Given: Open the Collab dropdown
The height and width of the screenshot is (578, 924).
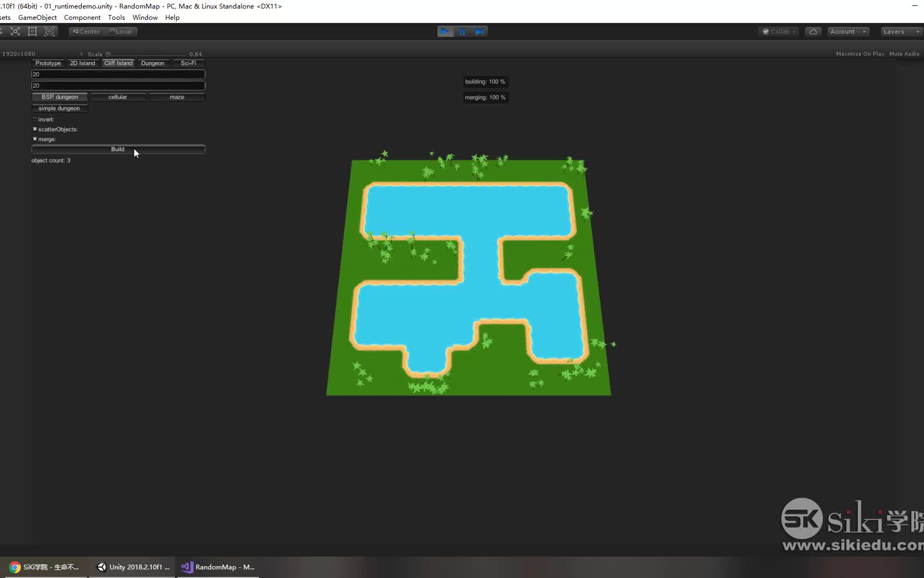Looking at the screenshot, I should pos(779,32).
